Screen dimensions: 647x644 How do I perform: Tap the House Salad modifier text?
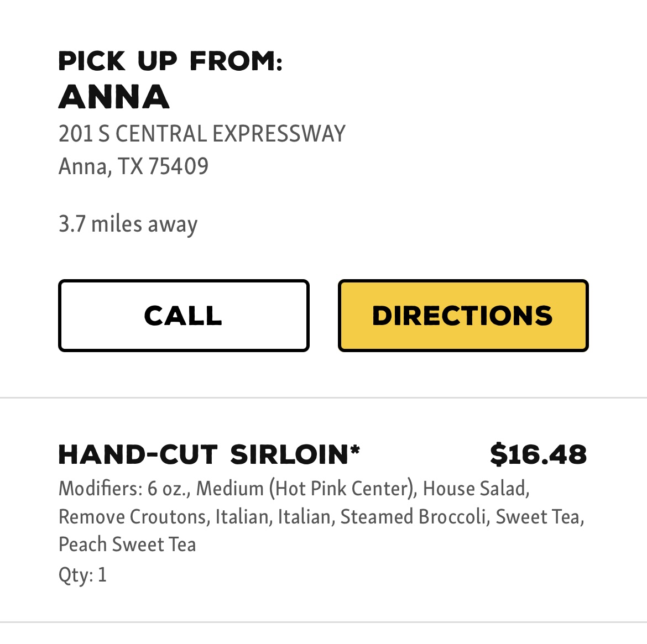476,489
